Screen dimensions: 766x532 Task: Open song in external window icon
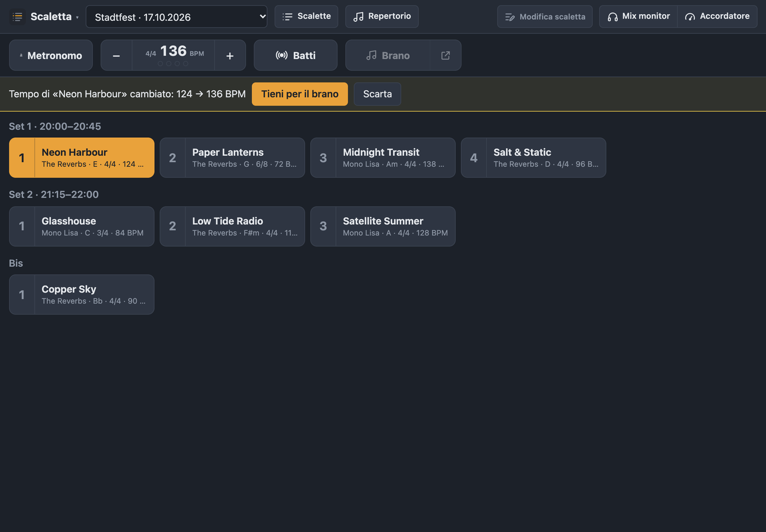[445, 55]
